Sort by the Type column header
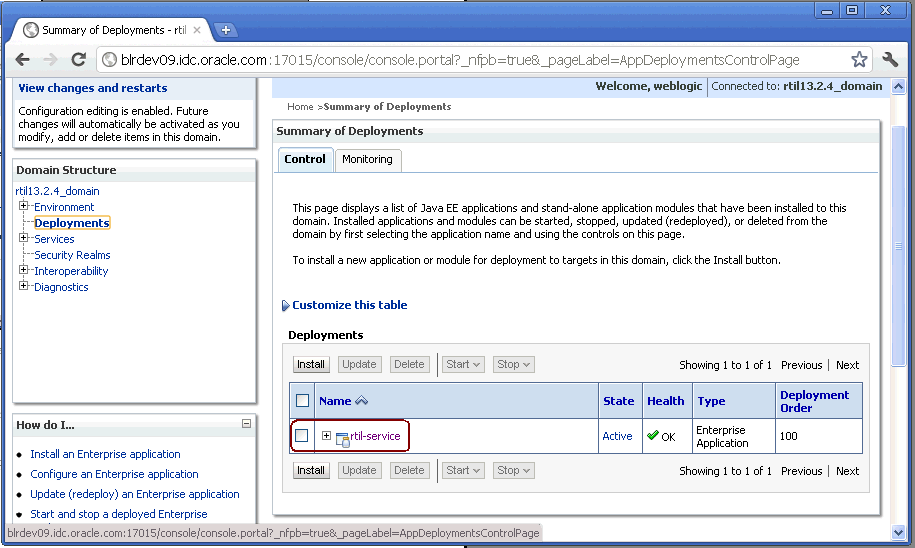Screen dimensions: 915x548 711,401
